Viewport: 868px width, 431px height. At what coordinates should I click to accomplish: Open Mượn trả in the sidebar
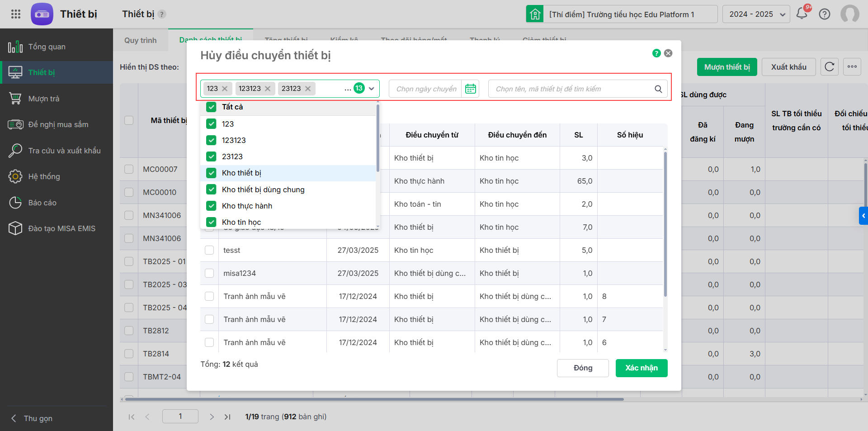57,99
